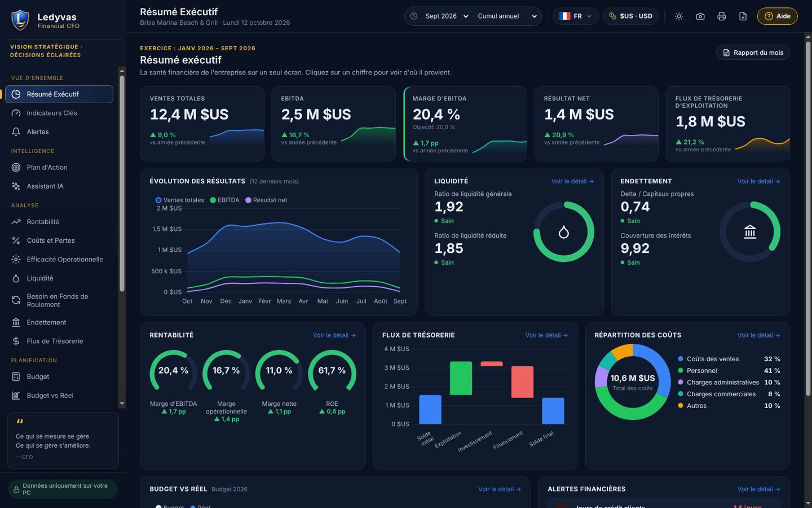
Task: Click the Rentabilité trend arrow icon
Action: pyautogui.click(x=16, y=222)
